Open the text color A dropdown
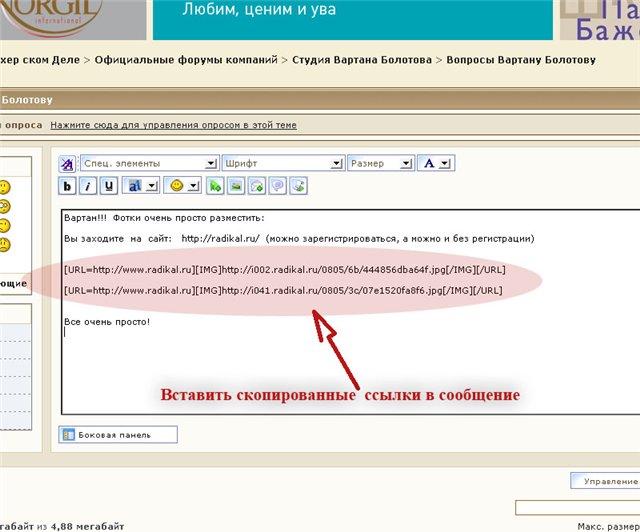640x532 pixels. (x=444, y=163)
